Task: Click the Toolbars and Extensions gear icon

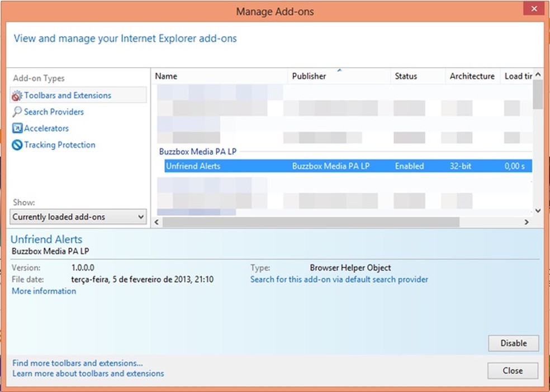Action: pos(17,96)
